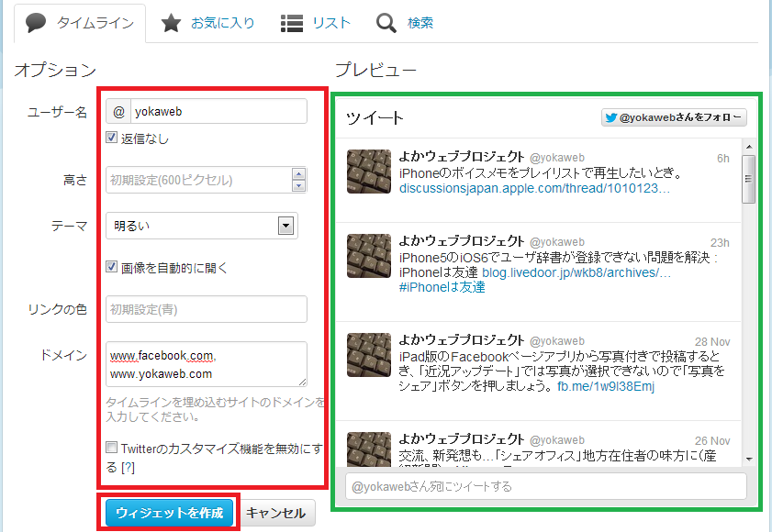
Task: Open the blog.livedoor.jp/wkb8 archives link
Action: click(x=576, y=272)
